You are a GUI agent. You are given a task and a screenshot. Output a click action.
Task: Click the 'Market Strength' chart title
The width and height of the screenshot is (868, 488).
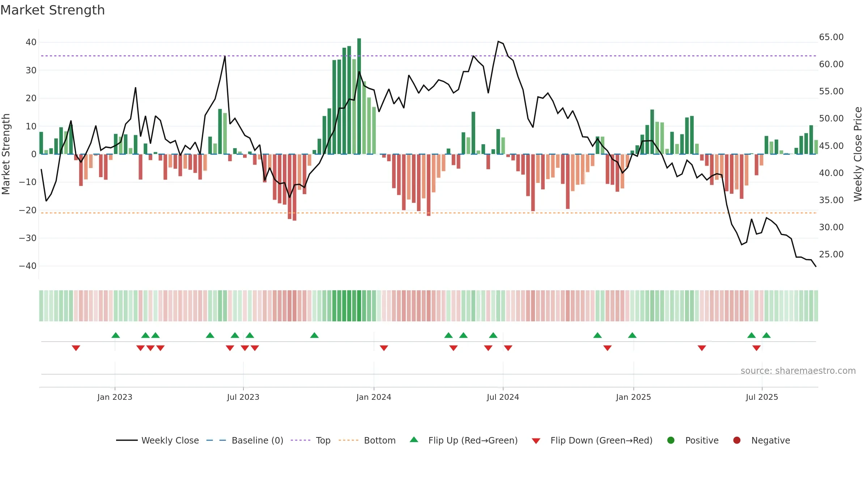[52, 10]
